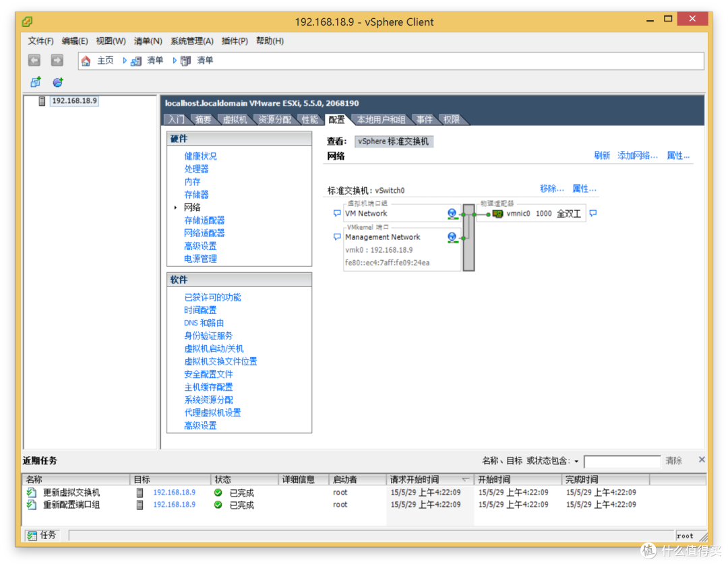This screenshot has height=566, width=728.
Task: Click the new resource pool toolbar icon
Action: click(58, 82)
